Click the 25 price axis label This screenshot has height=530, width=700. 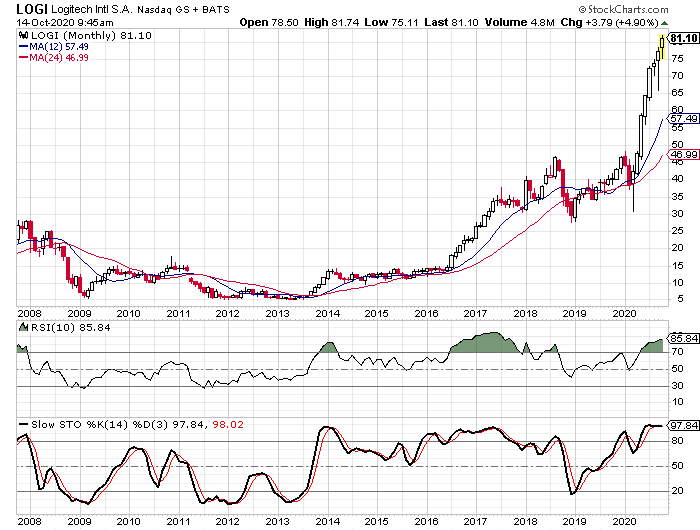point(677,230)
